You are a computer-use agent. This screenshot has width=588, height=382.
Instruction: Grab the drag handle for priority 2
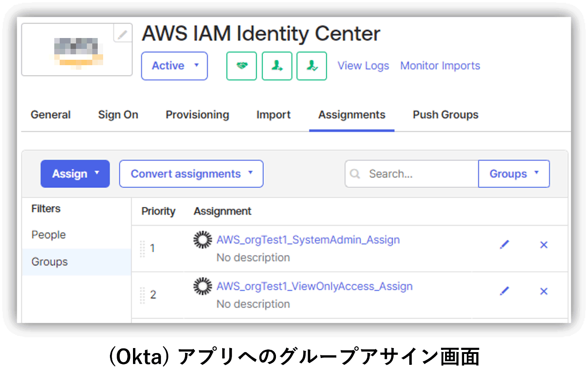(x=142, y=295)
